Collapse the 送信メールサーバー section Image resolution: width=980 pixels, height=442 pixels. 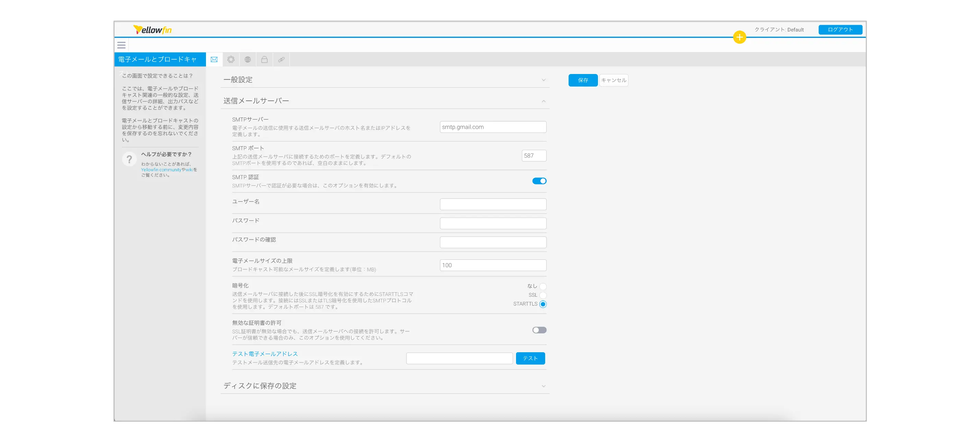click(x=544, y=101)
